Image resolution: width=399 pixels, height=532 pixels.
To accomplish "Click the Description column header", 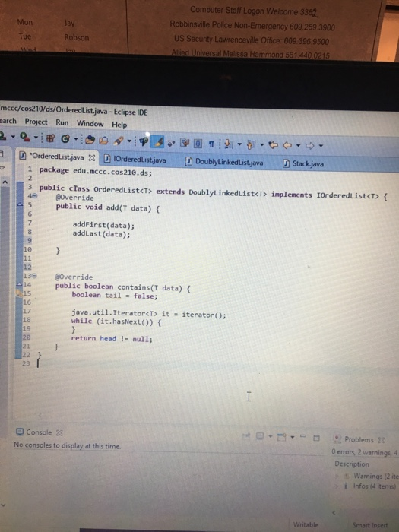I will [352, 464].
